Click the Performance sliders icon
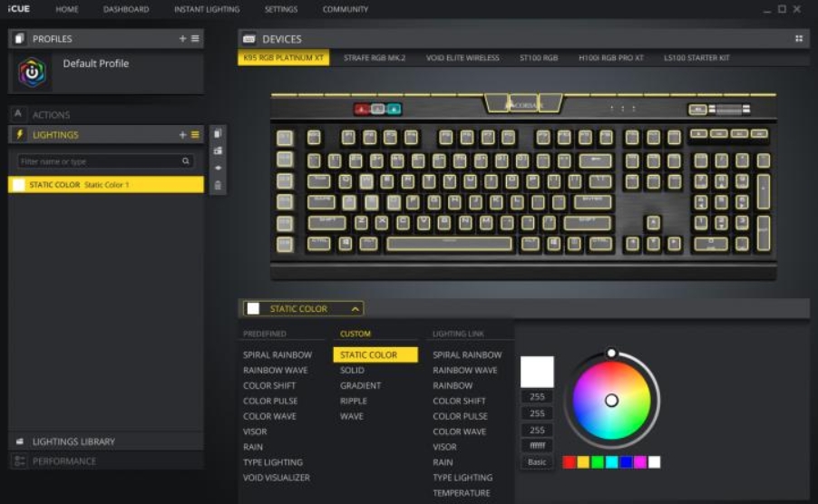Image resolution: width=818 pixels, height=504 pixels. (x=20, y=461)
